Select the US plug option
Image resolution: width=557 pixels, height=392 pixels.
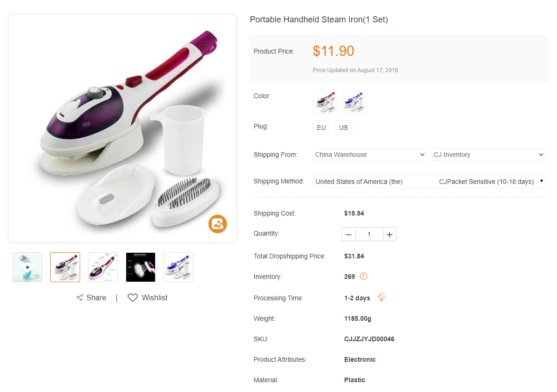[343, 128]
